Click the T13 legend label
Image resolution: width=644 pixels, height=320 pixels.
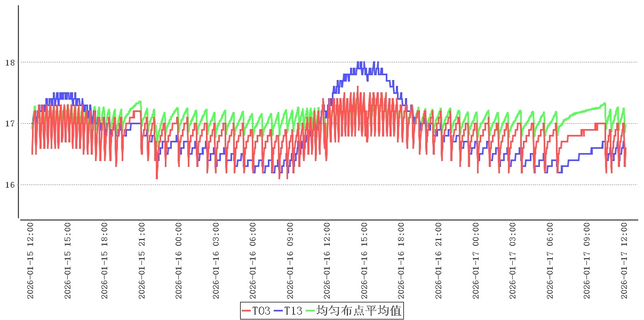(293, 310)
